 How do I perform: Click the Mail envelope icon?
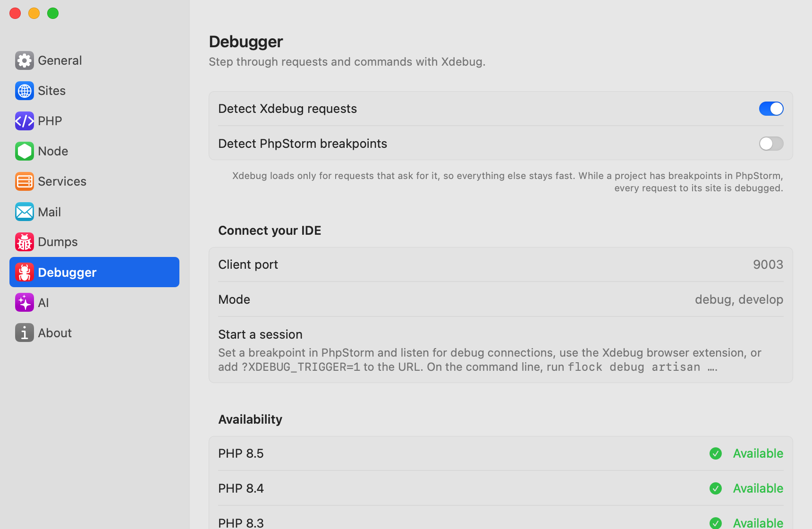[x=24, y=212]
